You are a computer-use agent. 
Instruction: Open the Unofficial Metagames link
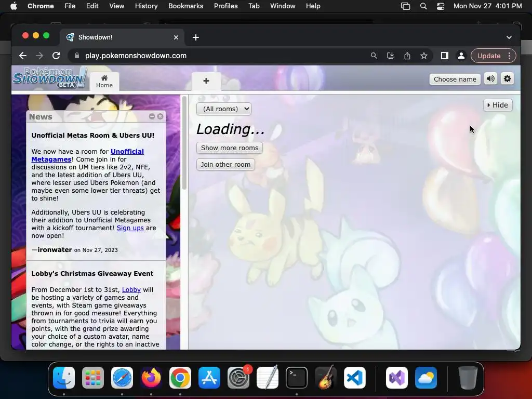87,155
